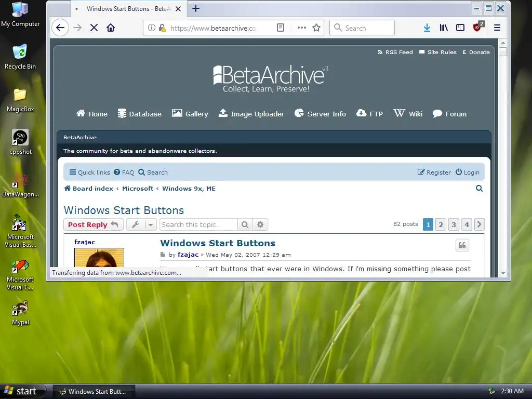The image size is (532, 399).
Task: Expand the Quick links menu
Action: (89, 172)
